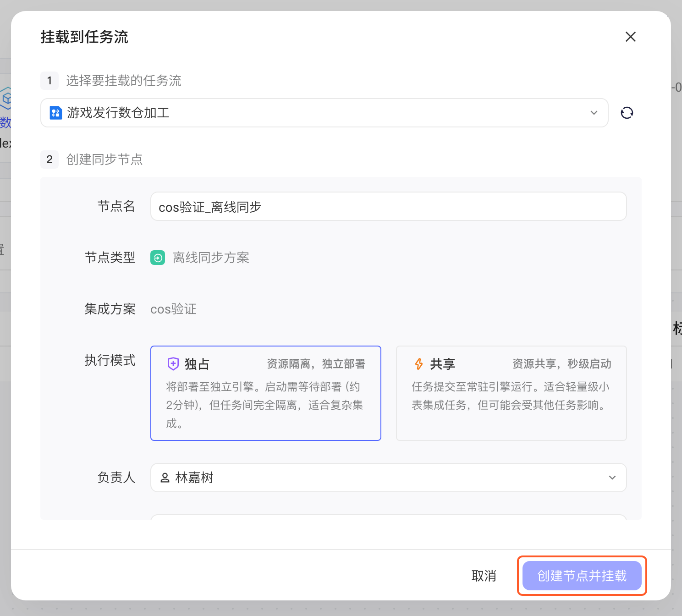Click the 集成方案 field label
The image size is (682, 616).
click(x=110, y=309)
